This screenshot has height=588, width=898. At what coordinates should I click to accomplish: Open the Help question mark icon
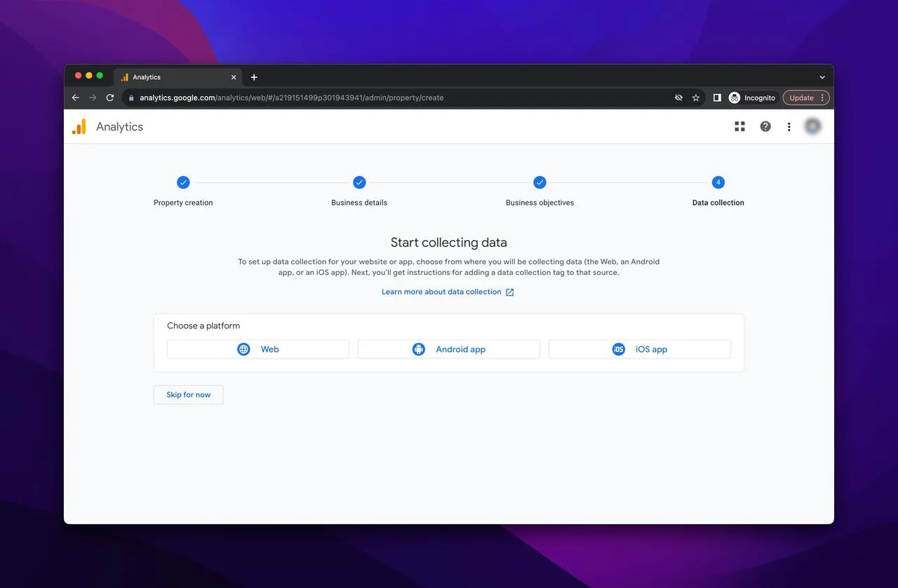point(765,126)
